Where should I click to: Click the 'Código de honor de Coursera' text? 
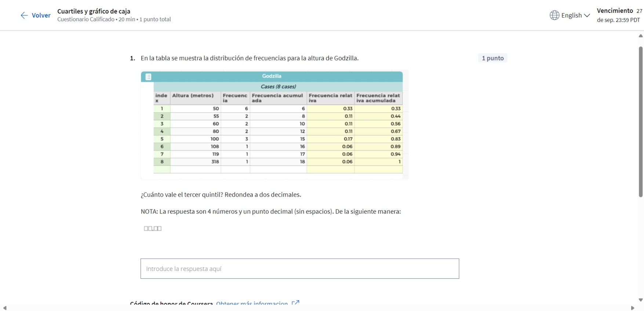(x=171, y=304)
